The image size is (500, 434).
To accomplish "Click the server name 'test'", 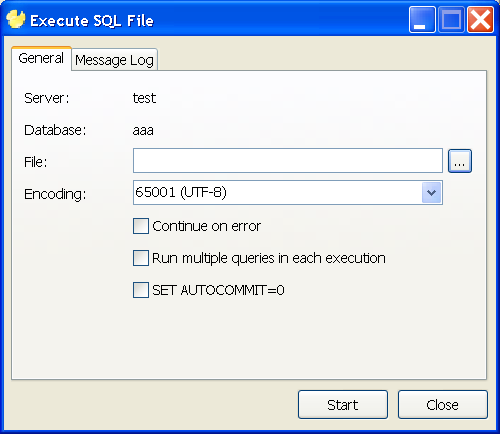I will point(144,98).
